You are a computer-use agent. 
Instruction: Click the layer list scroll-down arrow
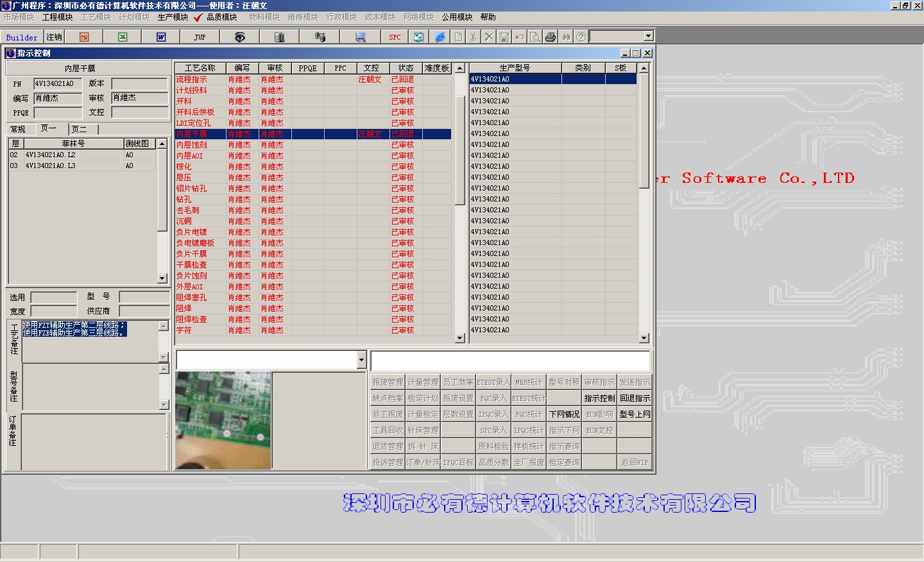point(162,278)
